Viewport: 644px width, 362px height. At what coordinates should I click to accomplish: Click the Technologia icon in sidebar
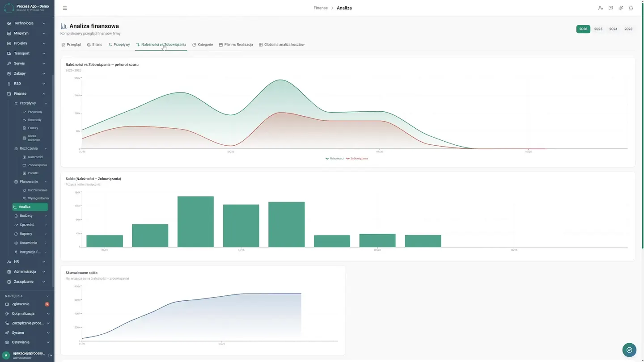(9, 23)
